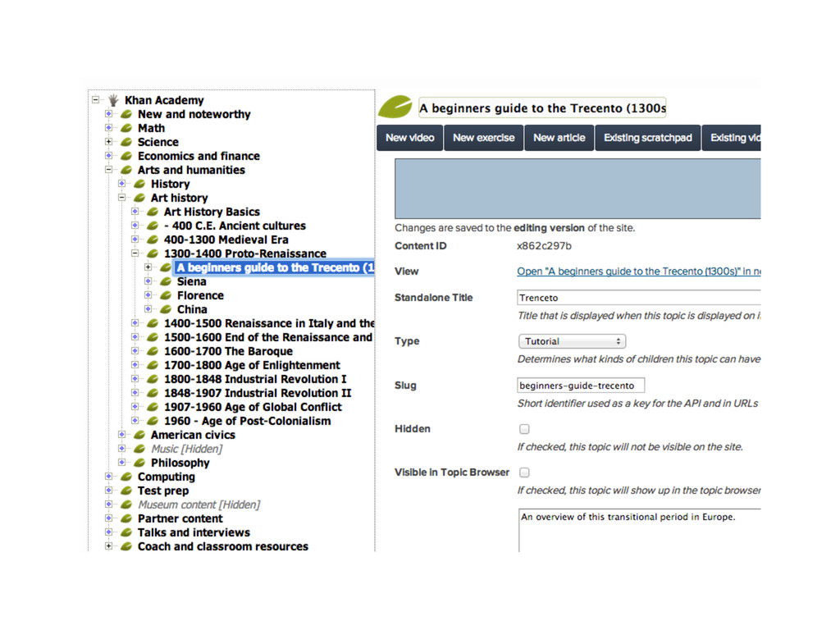The height and width of the screenshot is (630, 840).
Task: Collapse the Arts and humanities node
Action: click(109, 169)
